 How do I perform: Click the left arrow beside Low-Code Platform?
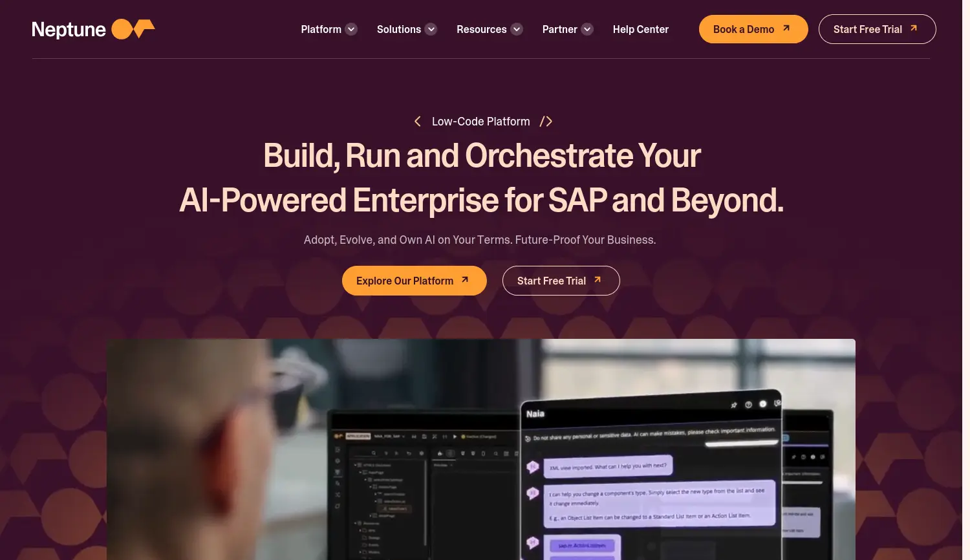pos(417,121)
